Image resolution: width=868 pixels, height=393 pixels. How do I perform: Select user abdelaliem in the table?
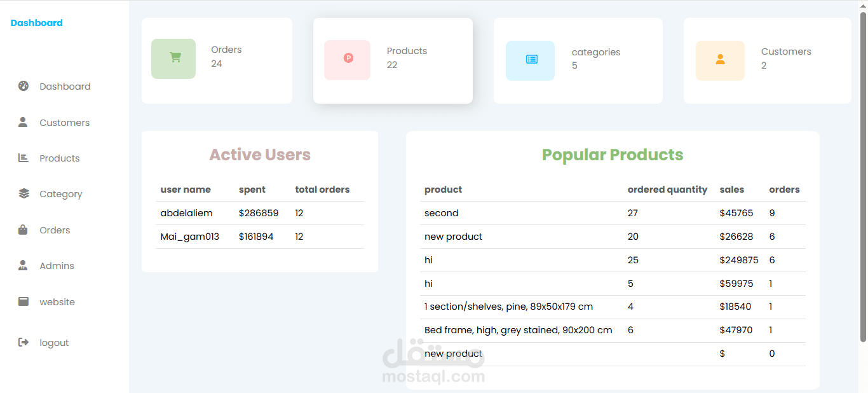[186, 213]
